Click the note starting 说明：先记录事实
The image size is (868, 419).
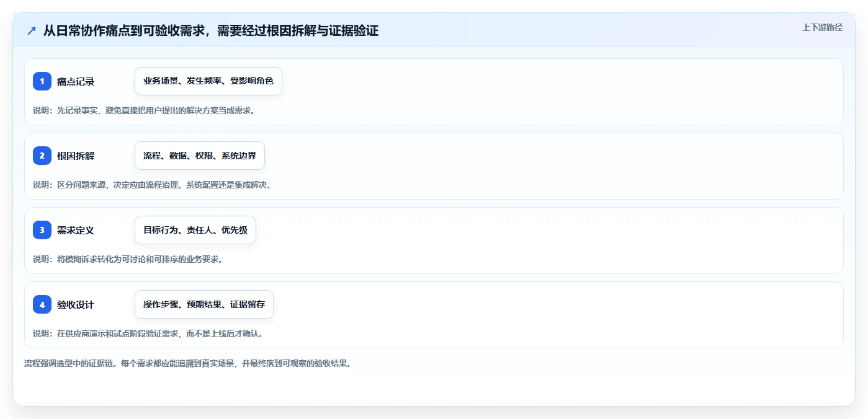144,110
